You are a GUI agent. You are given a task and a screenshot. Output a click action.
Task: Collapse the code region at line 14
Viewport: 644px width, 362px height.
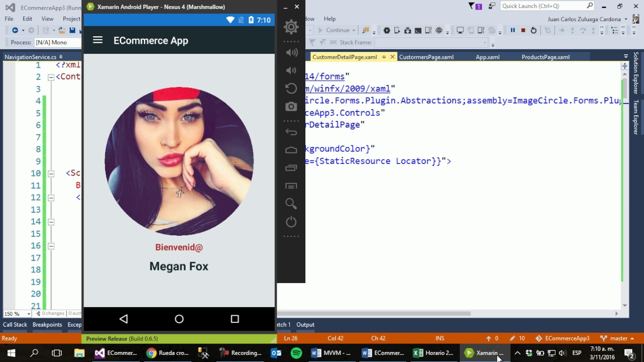(x=51, y=222)
